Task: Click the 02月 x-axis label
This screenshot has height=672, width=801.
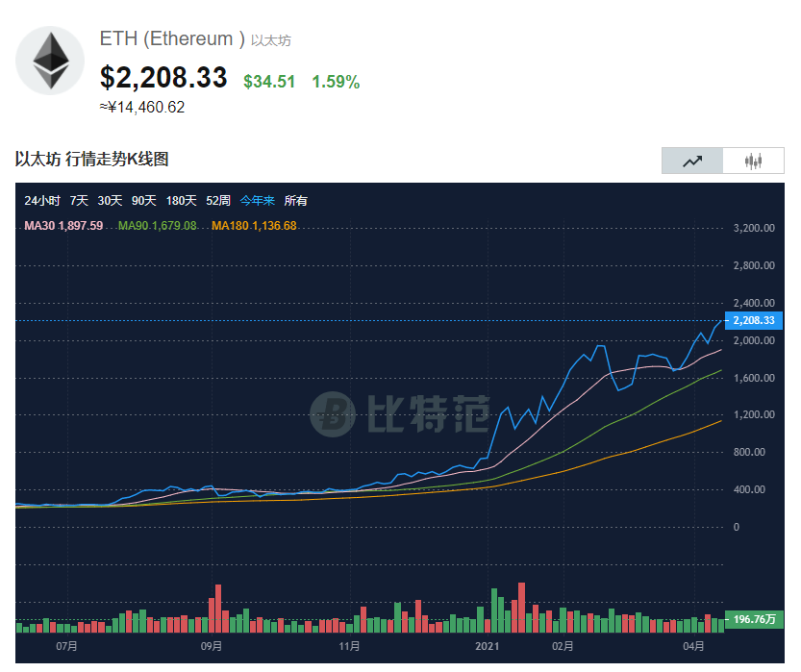Action: coord(563,646)
